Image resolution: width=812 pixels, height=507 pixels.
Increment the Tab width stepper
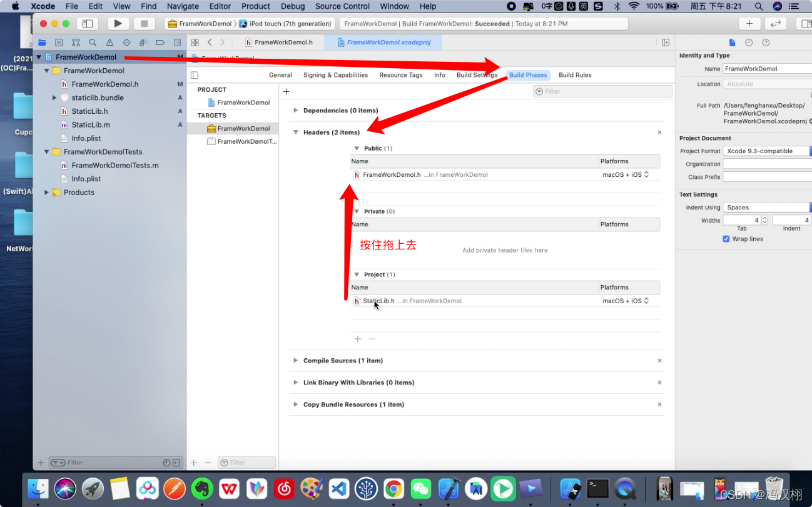[764, 218]
